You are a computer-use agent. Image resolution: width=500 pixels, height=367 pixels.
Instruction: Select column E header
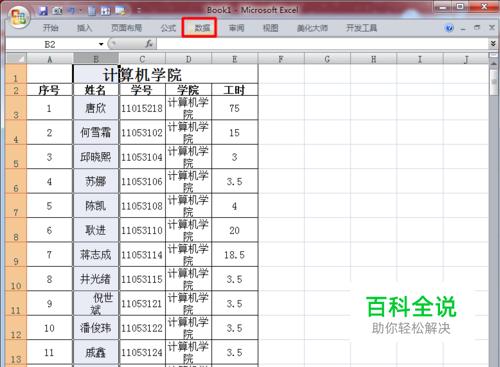tap(235, 59)
